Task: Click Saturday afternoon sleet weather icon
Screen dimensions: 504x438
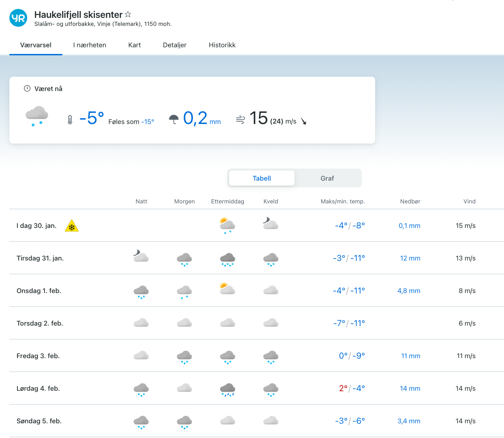Action: coord(227,389)
